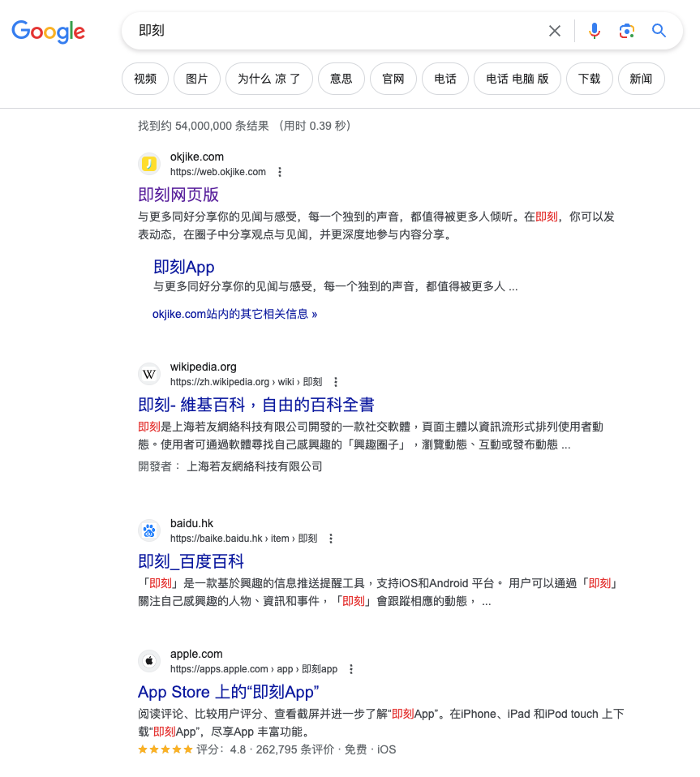Click the voice search microphone icon
This screenshot has height=777, width=700.
595,31
